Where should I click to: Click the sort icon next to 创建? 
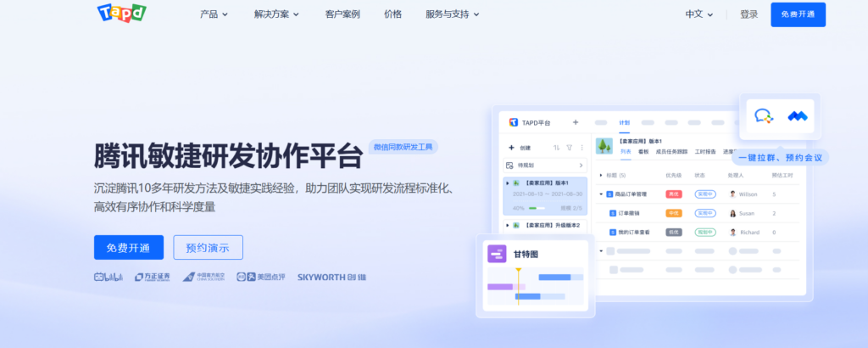pos(556,148)
